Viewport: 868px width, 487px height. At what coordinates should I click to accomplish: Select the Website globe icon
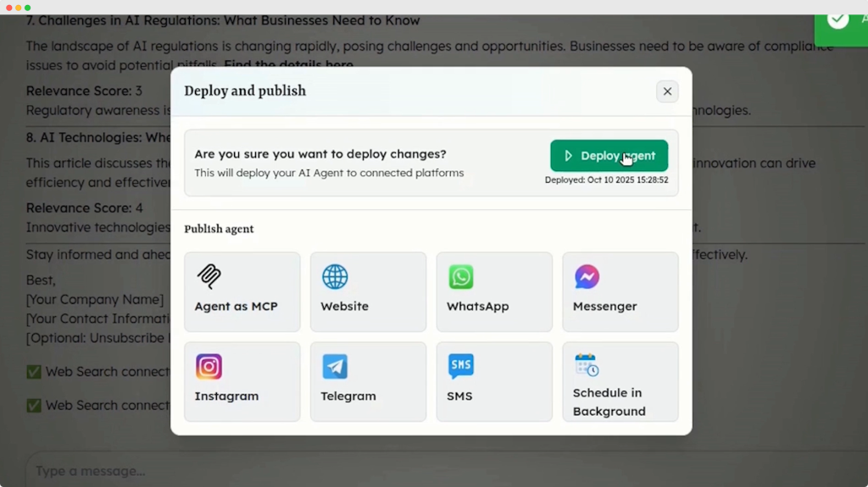335,277
